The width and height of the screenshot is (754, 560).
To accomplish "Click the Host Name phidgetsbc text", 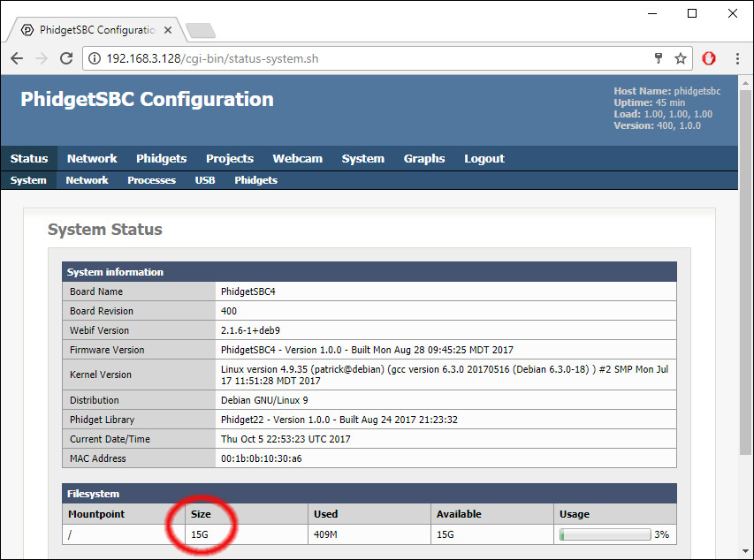I will 667,91.
